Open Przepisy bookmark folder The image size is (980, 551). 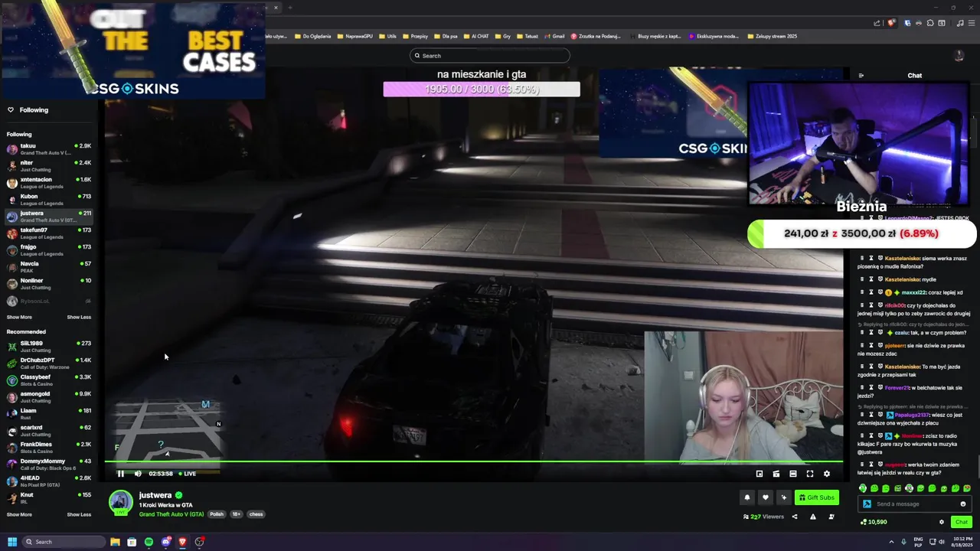click(x=415, y=36)
